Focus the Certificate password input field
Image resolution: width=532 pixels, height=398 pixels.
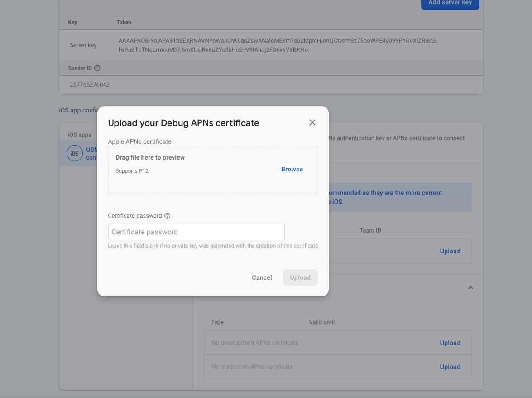(196, 232)
